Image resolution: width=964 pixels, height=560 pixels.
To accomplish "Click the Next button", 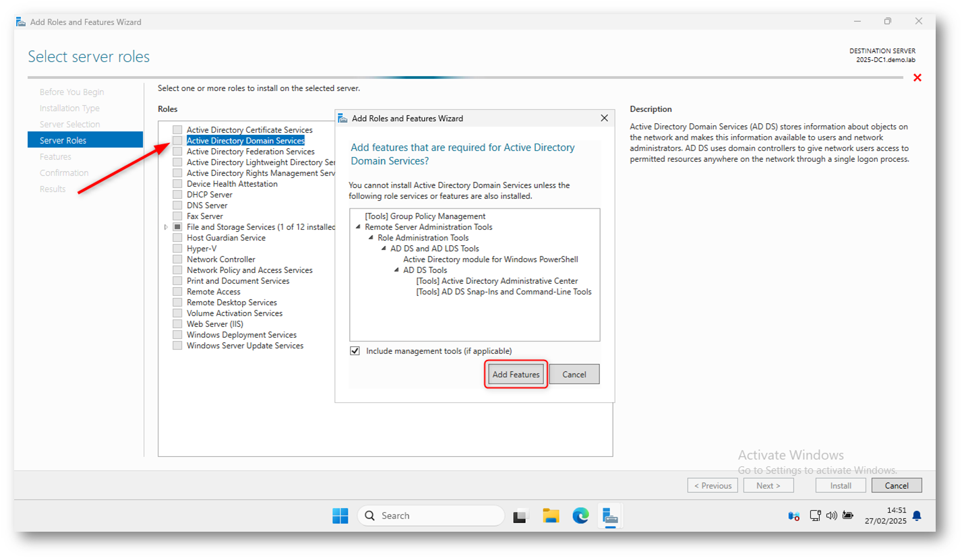I will [x=769, y=485].
